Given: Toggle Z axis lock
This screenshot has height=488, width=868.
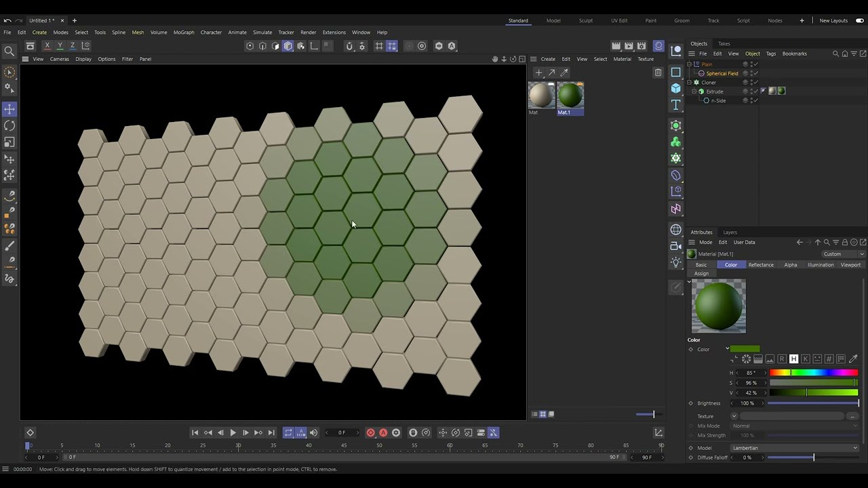Looking at the screenshot, I should tap(73, 45).
